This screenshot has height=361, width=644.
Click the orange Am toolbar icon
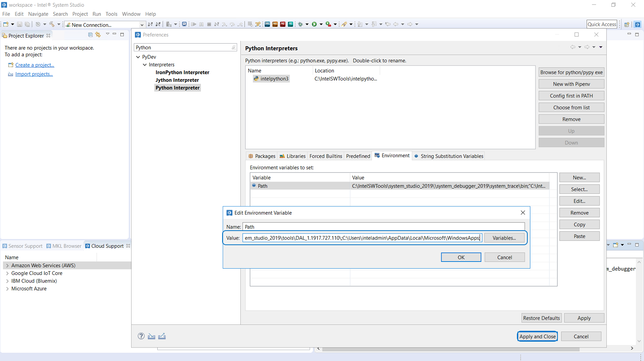(x=275, y=24)
